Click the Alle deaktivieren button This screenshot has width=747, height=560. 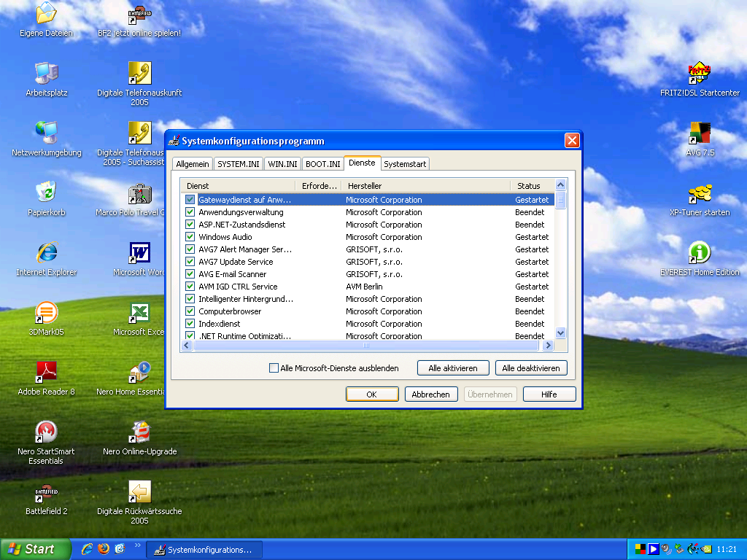click(531, 368)
